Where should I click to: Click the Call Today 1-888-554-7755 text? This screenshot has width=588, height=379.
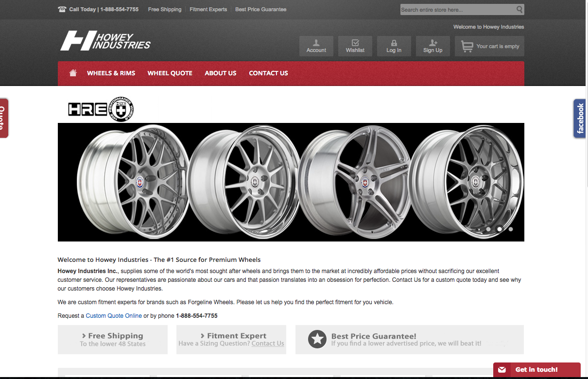click(x=104, y=9)
